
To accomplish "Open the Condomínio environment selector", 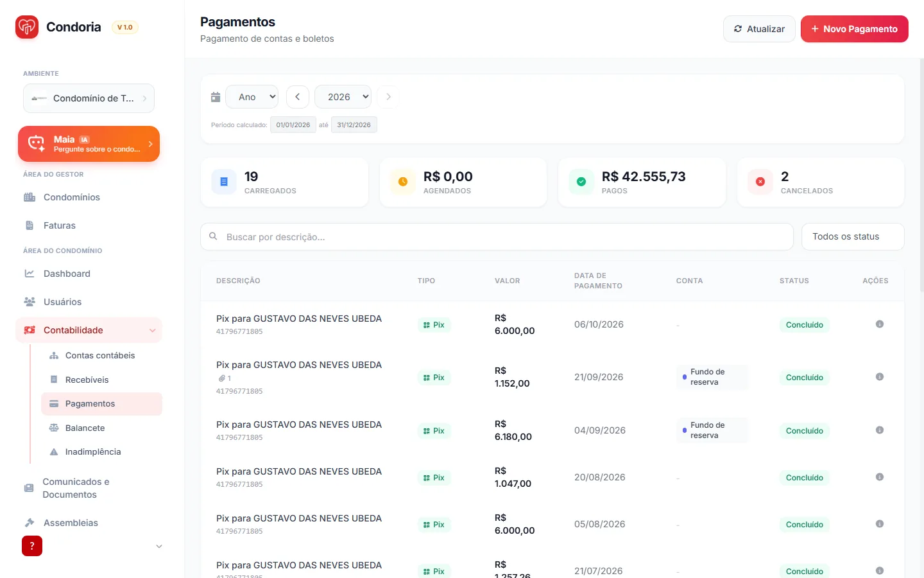I will coord(89,98).
